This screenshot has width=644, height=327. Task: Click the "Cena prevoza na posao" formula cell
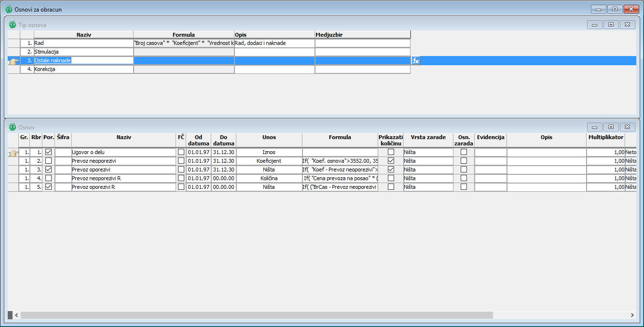[x=340, y=178]
